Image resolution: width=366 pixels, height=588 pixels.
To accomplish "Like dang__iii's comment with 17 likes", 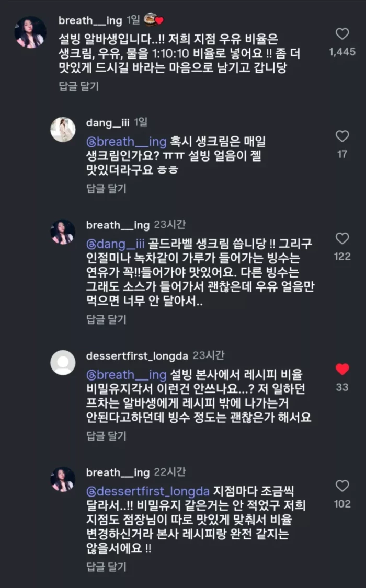I will click(342, 137).
